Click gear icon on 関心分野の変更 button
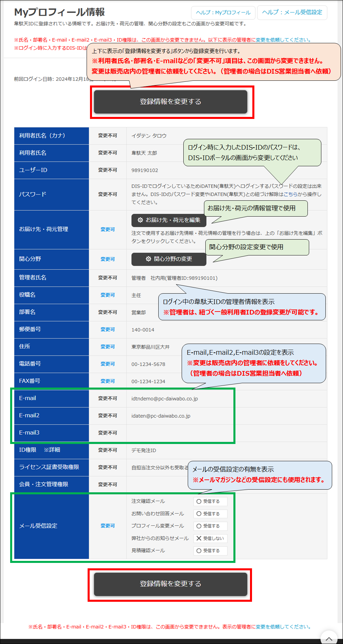 pyautogui.click(x=148, y=259)
